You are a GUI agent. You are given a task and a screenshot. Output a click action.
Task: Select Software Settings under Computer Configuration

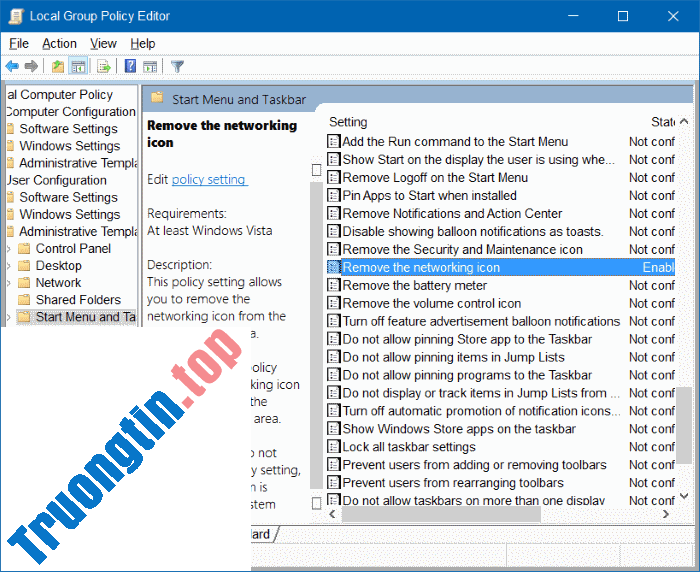coord(68,129)
